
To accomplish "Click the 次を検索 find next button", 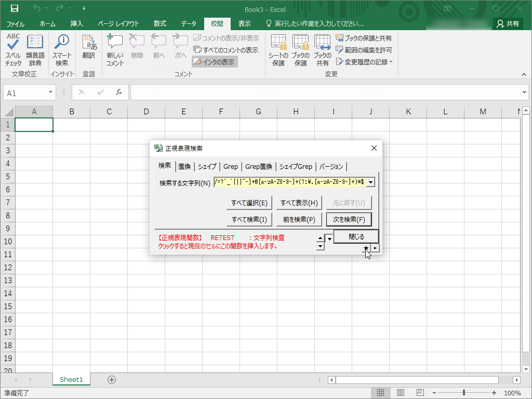I will (349, 219).
